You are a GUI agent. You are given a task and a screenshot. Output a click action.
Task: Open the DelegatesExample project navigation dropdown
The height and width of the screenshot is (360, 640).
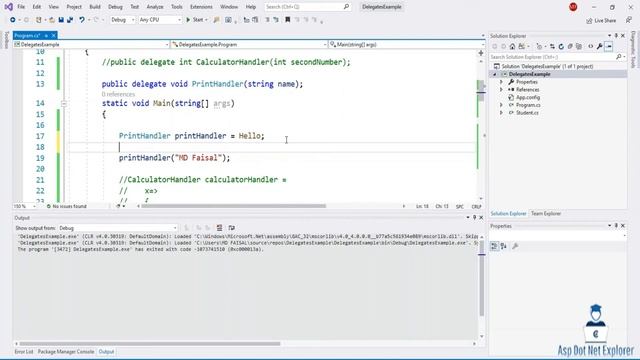(x=91, y=44)
